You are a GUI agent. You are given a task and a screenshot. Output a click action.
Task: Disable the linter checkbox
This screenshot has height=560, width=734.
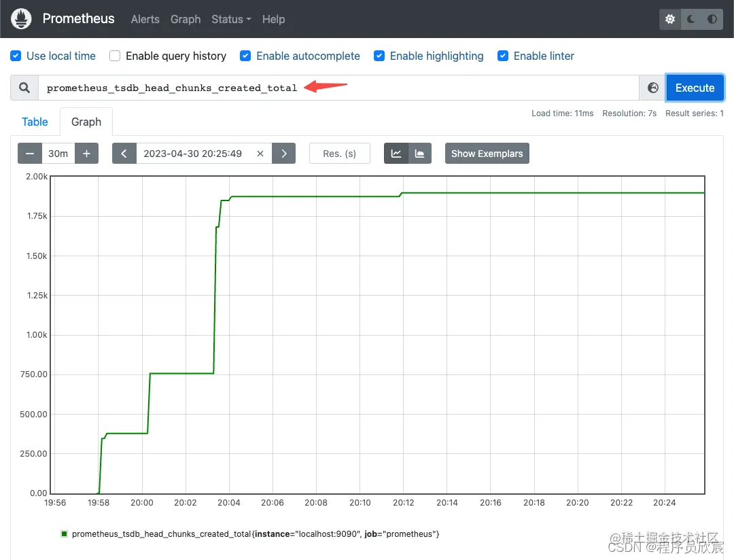(x=503, y=56)
